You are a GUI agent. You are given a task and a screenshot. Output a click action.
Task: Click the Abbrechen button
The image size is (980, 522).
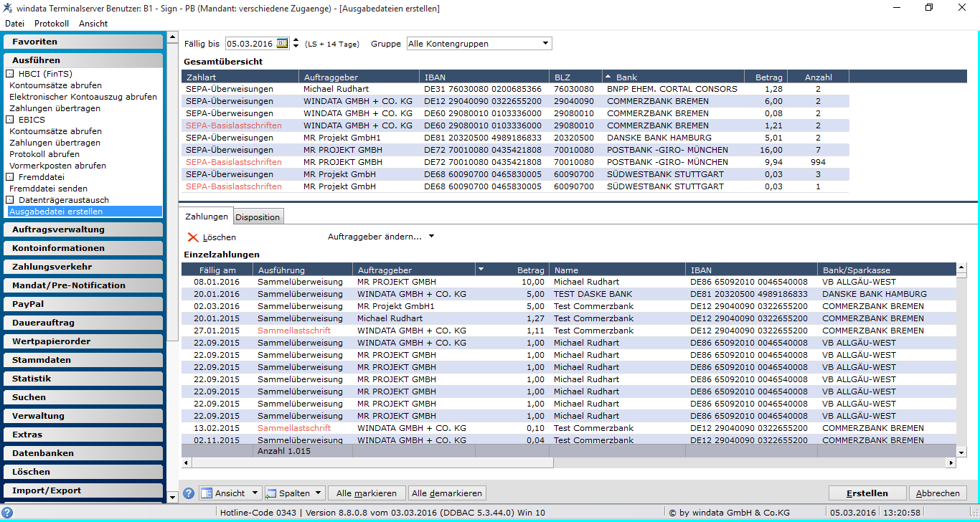[938, 493]
